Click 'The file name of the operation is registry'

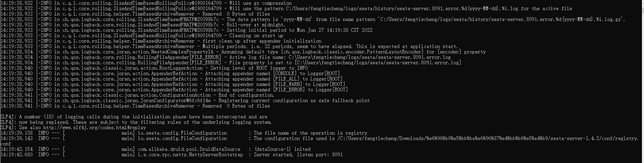[x=311, y=133]
